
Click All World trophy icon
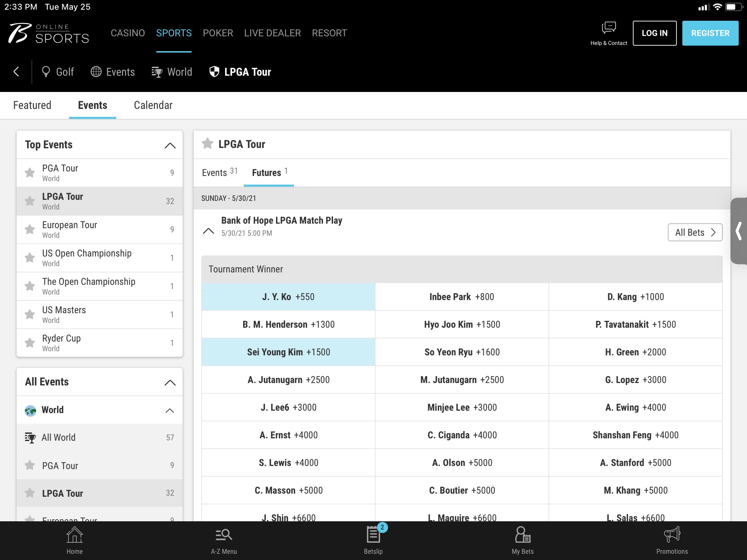click(x=30, y=438)
